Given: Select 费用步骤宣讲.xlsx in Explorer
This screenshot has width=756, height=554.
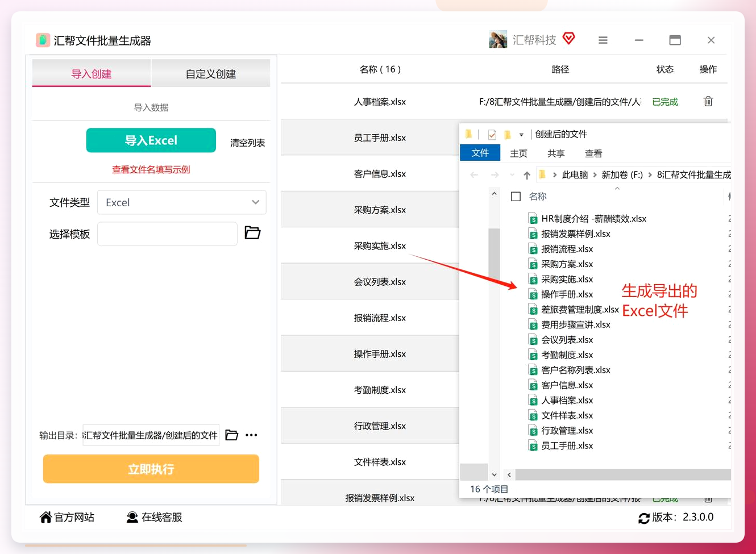Looking at the screenshot, I should click(576, 324).
